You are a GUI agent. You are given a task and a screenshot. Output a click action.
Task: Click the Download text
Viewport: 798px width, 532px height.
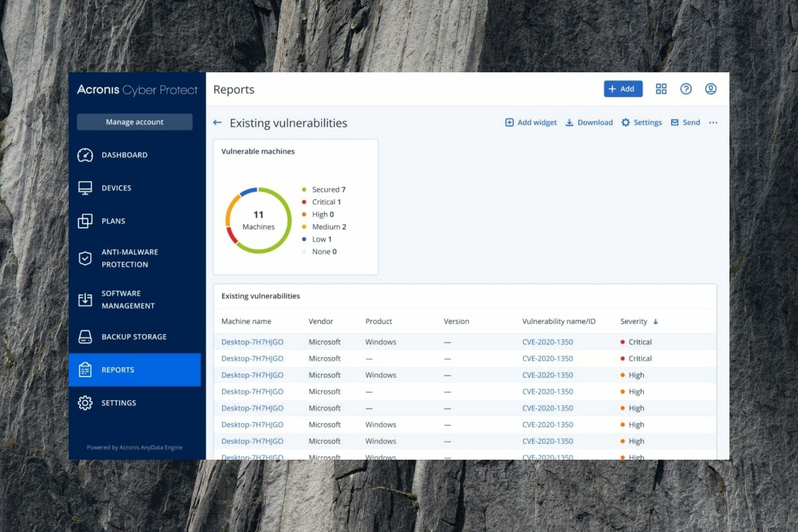595,122
